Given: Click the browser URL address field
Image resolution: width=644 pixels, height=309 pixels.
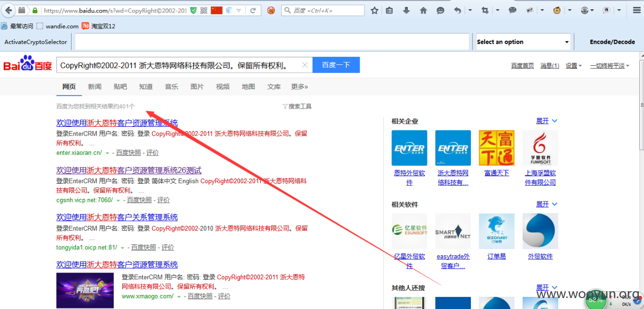Looking at the screenshot, I should pos(115,10).
